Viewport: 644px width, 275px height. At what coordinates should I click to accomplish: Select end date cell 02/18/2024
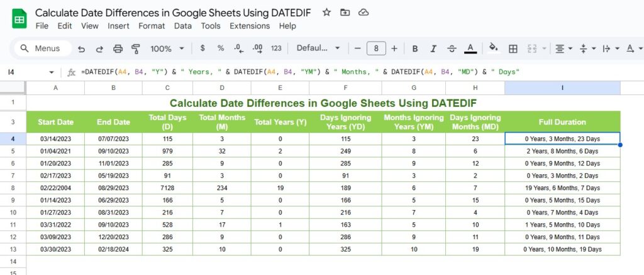[x=113, y=249]
